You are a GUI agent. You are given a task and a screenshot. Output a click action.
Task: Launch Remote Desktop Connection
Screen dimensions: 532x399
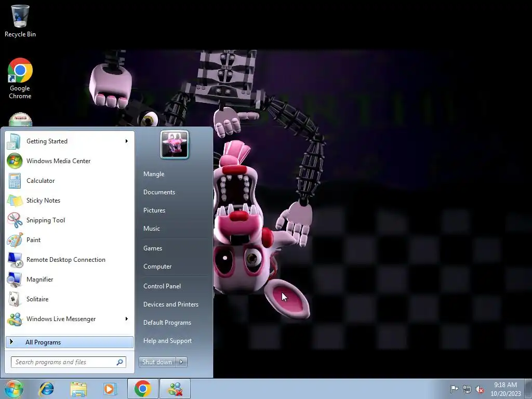[70, 260]
